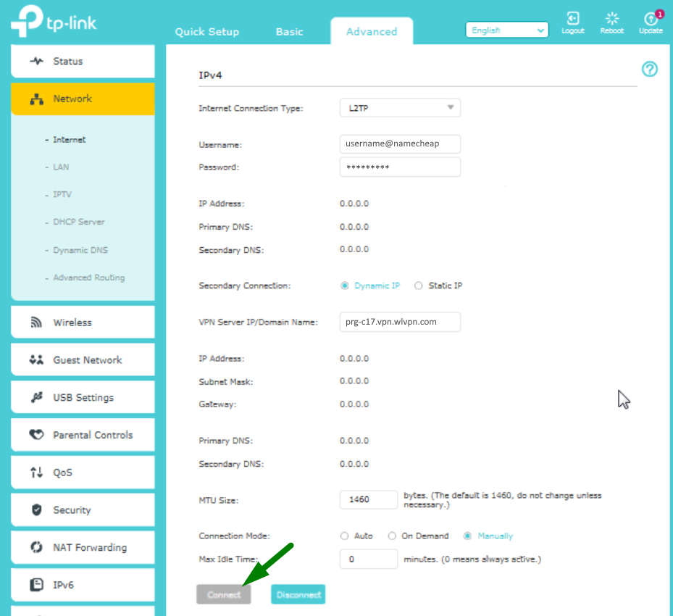This screenshot has height=616, width=673.
Task: Click the Disconnect button
Action: click(298, 594)
